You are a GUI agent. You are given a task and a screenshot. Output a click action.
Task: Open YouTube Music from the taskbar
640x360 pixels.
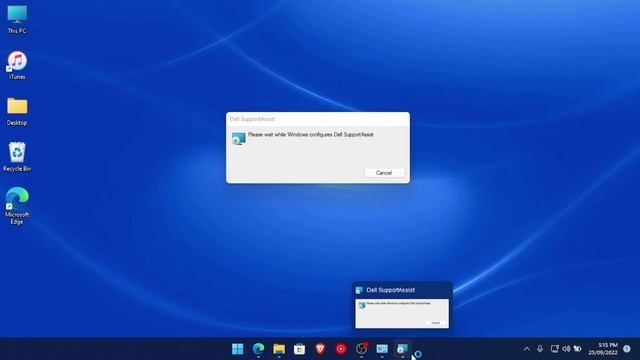click(x=341, y=349)
